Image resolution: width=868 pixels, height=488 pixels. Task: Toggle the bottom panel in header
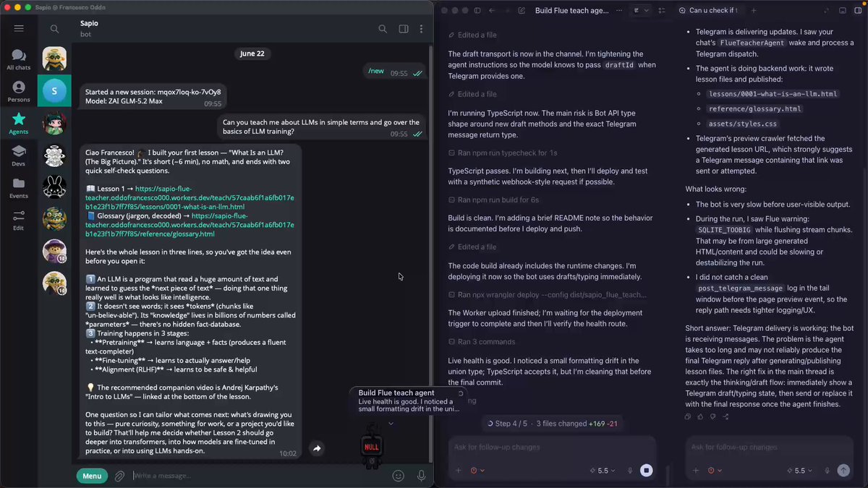[843, 11]
